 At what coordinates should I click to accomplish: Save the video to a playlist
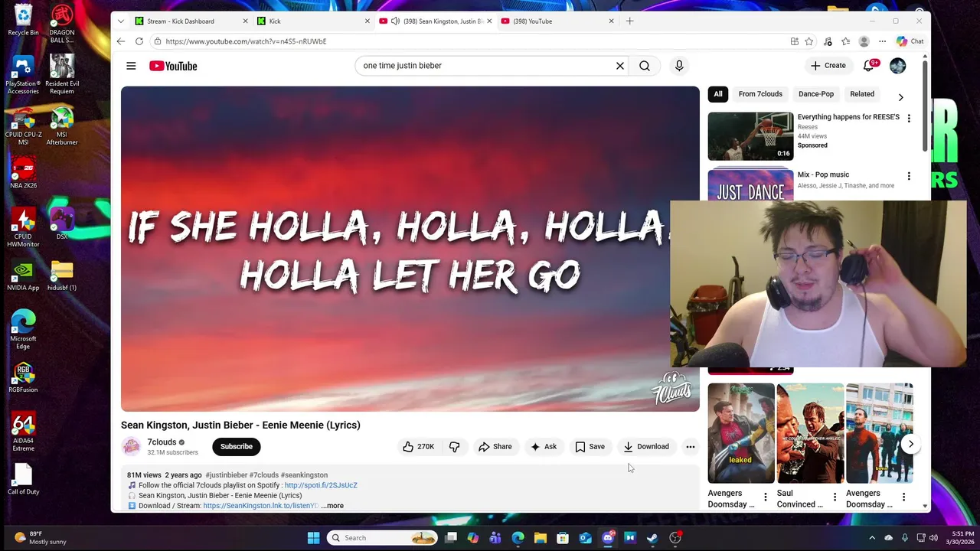point(590,447)
